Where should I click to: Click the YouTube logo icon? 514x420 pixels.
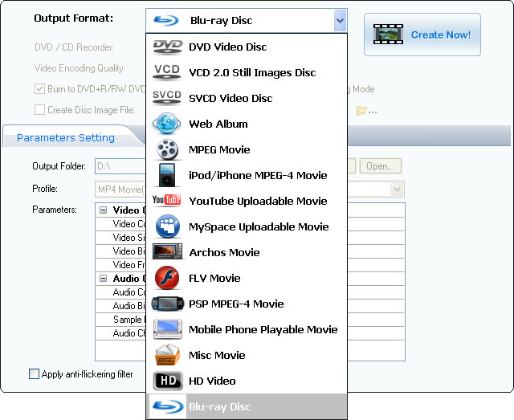166,200
